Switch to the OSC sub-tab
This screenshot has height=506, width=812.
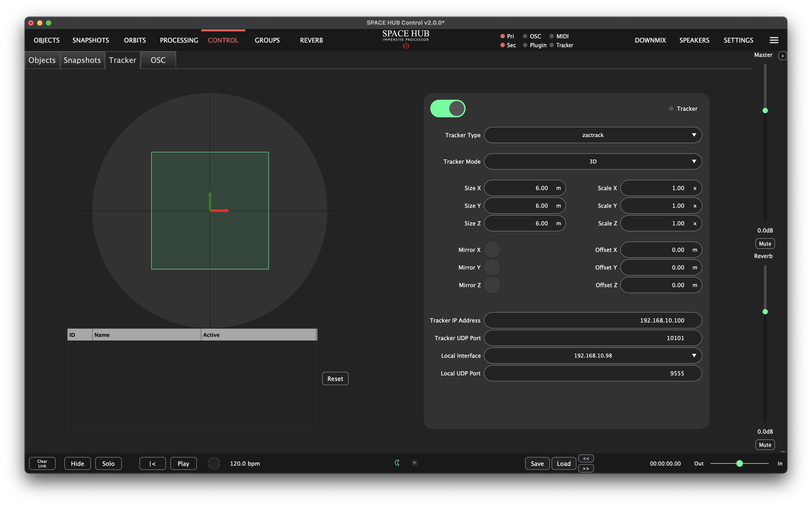[158, 60]
